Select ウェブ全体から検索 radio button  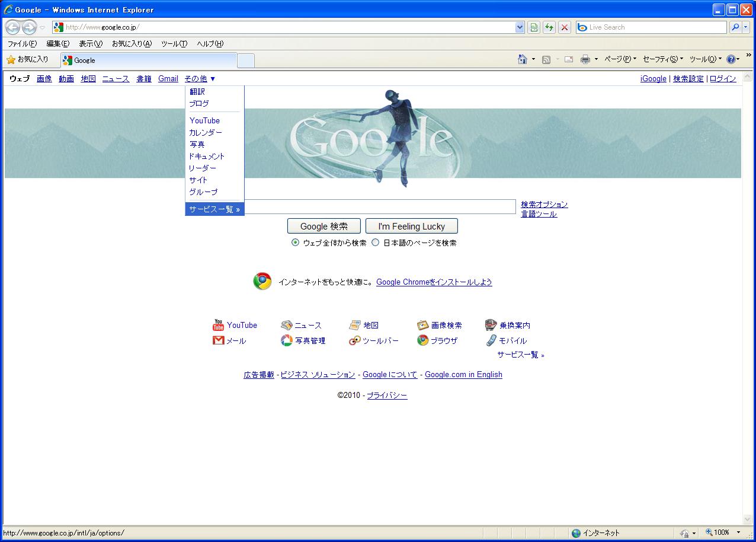(296, 243)
